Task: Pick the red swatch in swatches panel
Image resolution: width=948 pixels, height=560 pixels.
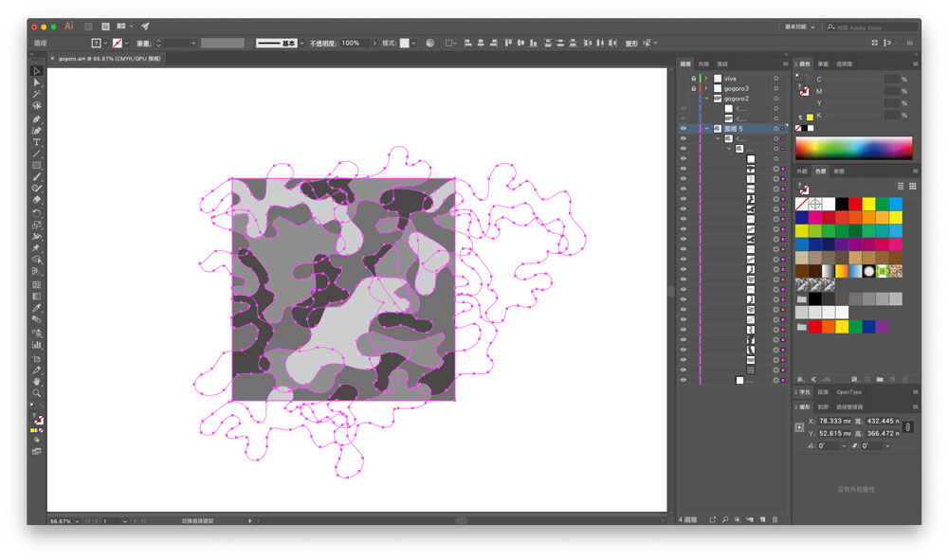Action: 855,204
